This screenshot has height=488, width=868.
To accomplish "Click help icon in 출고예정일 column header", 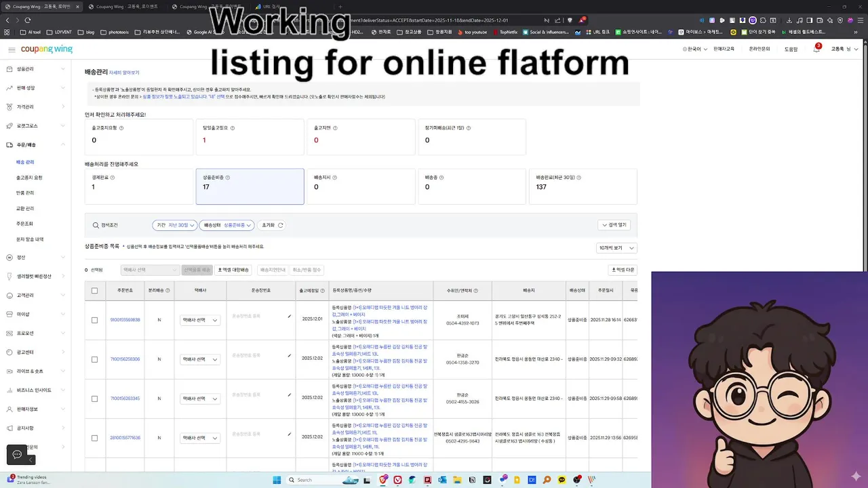I will [323, 290].
